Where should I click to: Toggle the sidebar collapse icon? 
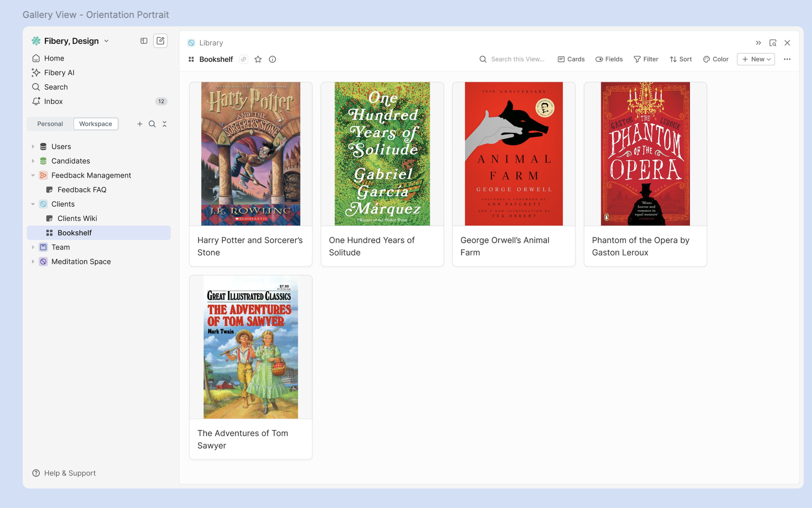pyautogui.click(x=144, y=41)
